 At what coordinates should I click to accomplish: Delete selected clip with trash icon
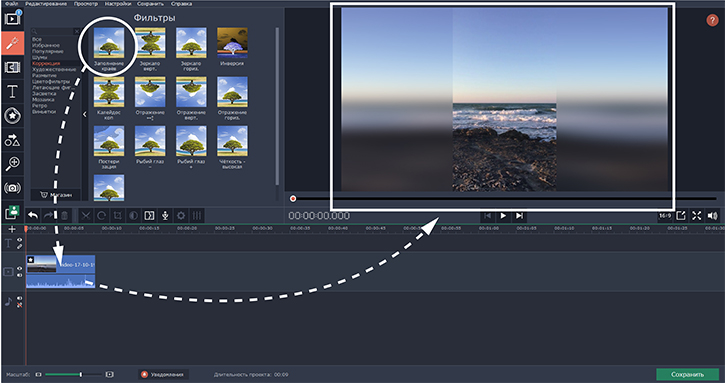(x=65, y=215)
